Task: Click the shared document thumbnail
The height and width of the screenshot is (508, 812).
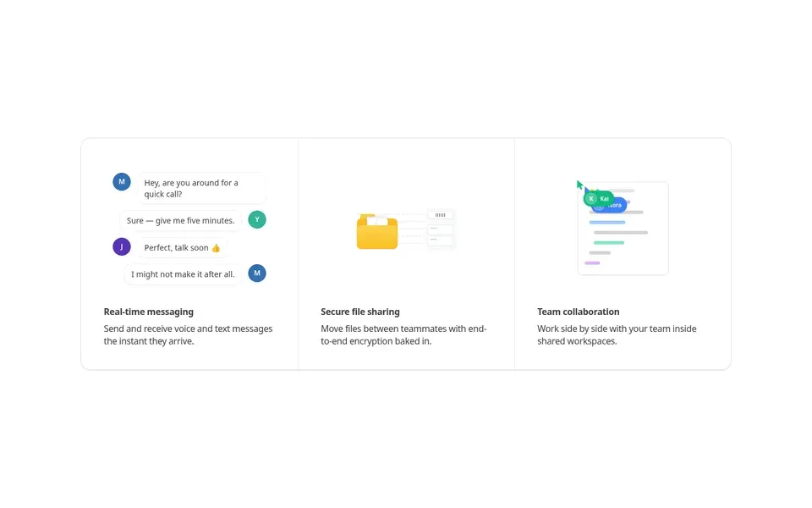Action: click(623, 228)
